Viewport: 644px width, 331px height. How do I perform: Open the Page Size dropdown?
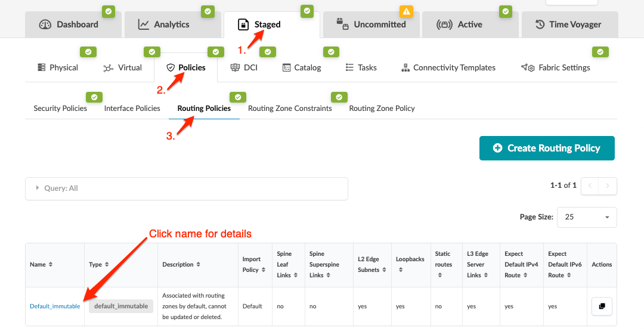point(586,217)
